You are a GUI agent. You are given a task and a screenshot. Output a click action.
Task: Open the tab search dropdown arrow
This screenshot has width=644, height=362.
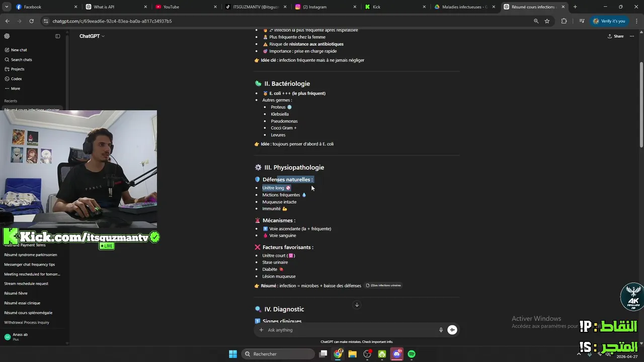coord(7,7)
